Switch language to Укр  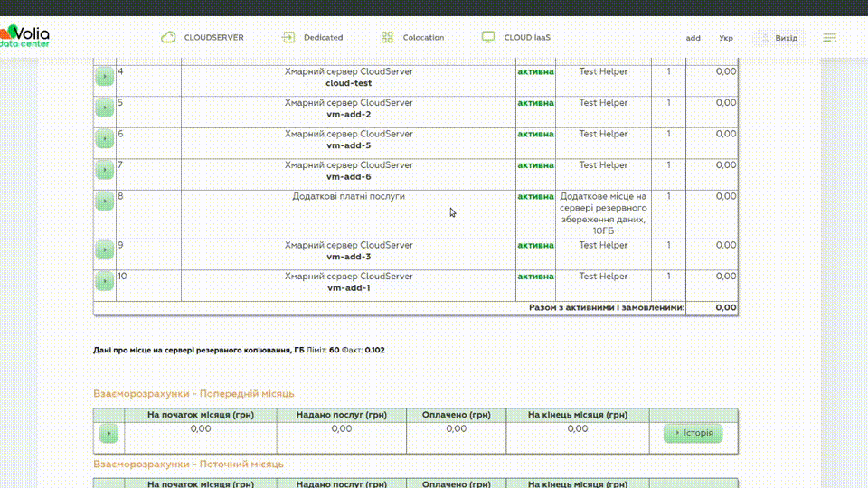[726, 38]
